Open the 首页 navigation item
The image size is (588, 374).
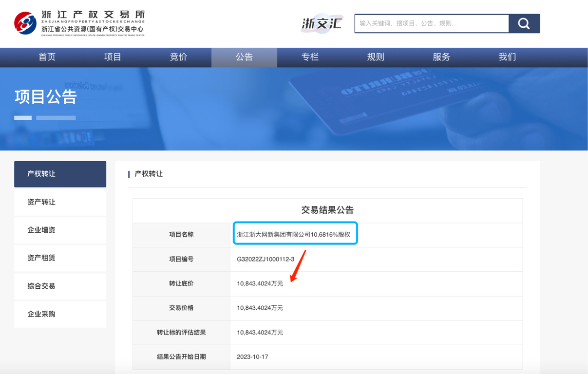(47, 57)
